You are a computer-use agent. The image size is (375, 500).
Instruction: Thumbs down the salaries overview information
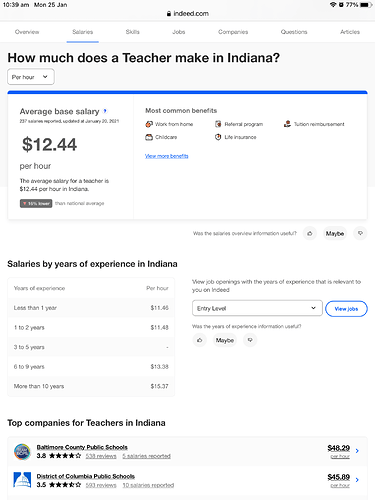(360, 233)
